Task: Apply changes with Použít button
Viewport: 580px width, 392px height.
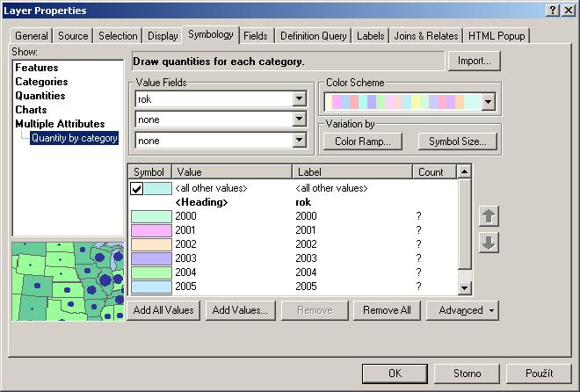Action: [539, 374]
